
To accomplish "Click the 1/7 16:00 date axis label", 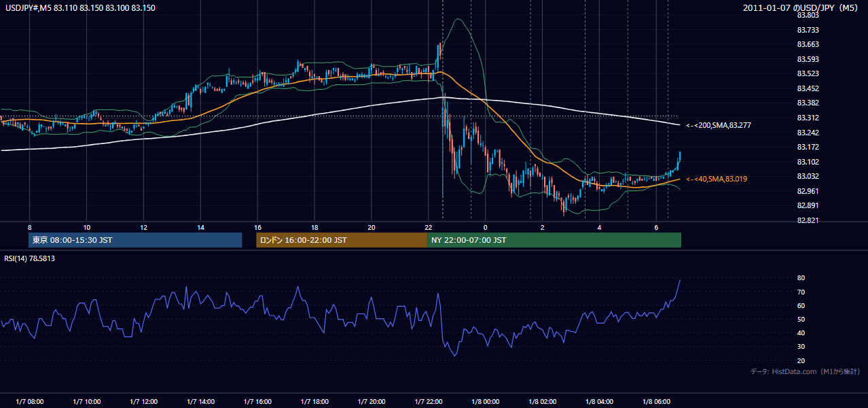I will (257, 402).
